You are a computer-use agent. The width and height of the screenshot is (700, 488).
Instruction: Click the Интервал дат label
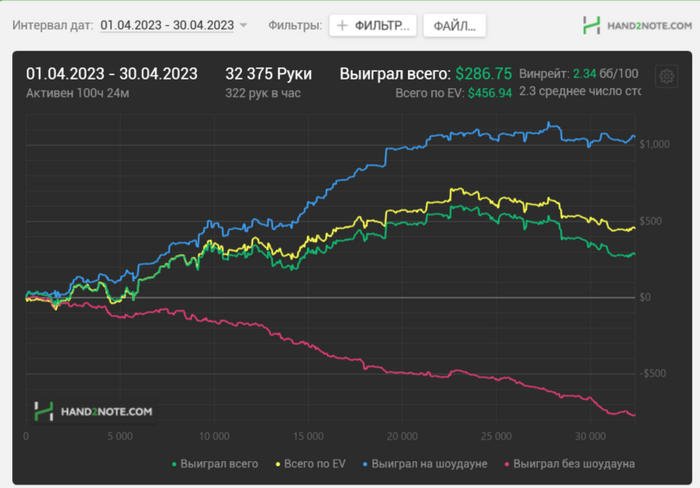point(53,25)
